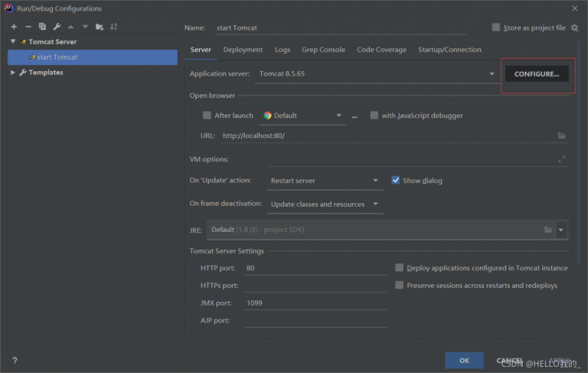Expand the VM options field editor icon
Screen dimensions: 588x373
click(x=561, y=159)
